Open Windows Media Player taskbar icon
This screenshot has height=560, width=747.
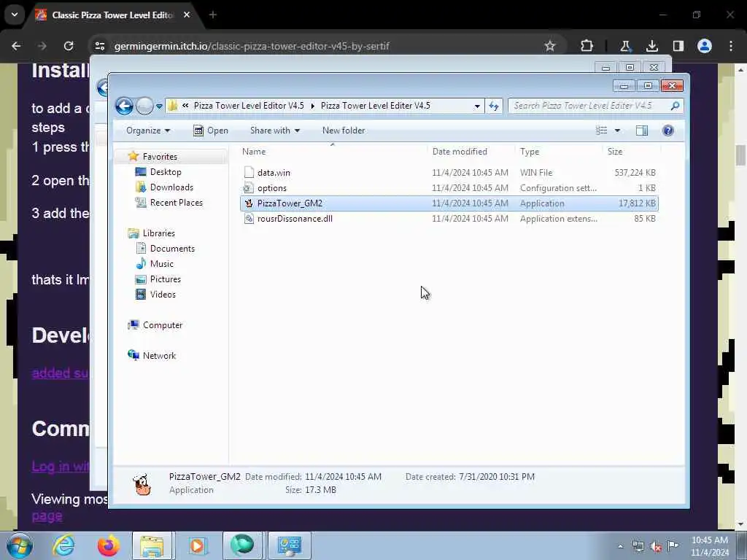pos(197,545)
